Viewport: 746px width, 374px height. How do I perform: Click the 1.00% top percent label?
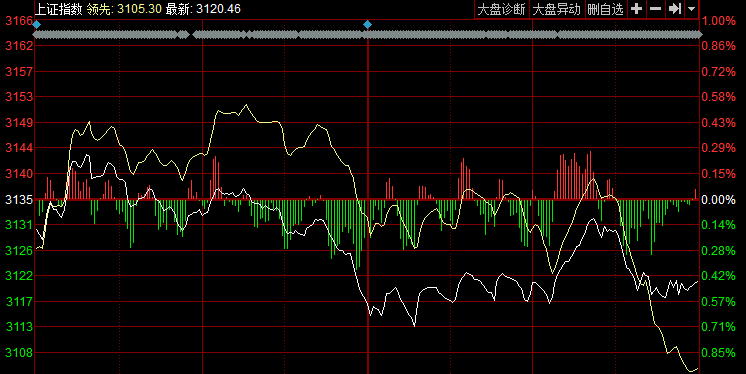tap(718, 21)
